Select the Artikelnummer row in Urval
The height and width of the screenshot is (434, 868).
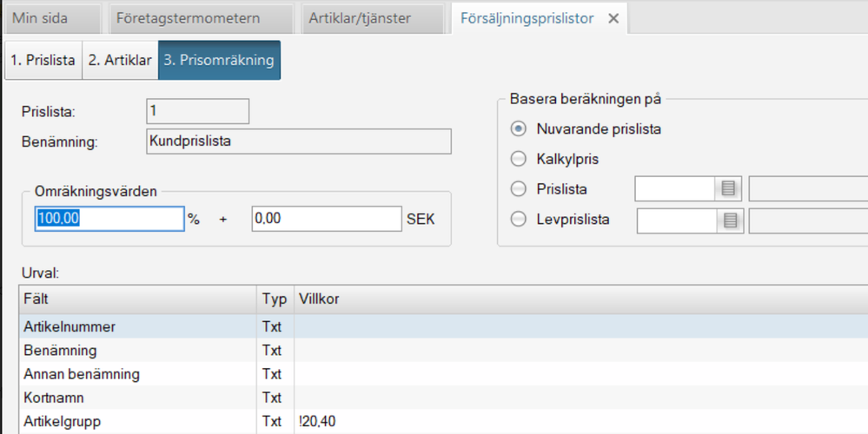click(x=139, y=326)
